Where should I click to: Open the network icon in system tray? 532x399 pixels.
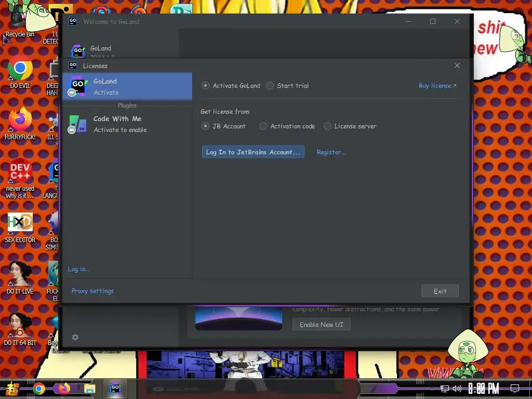445,389
